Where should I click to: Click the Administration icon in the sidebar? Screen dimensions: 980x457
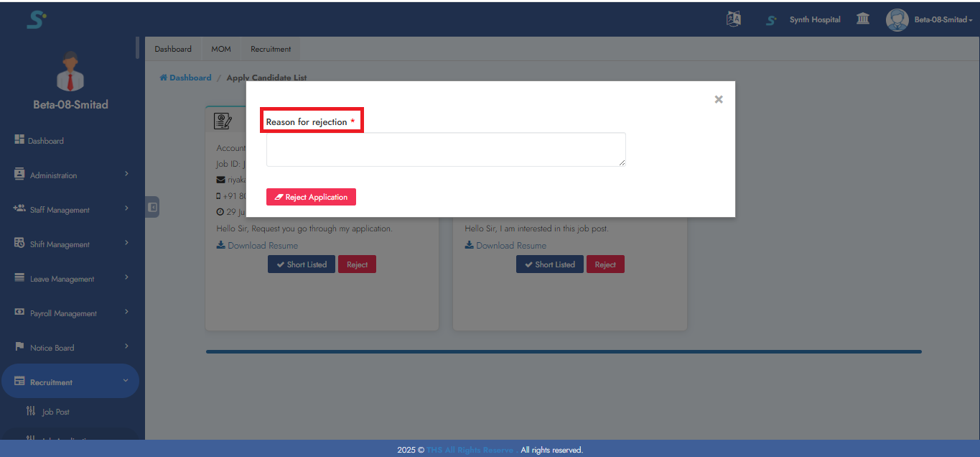click(19, 174)
